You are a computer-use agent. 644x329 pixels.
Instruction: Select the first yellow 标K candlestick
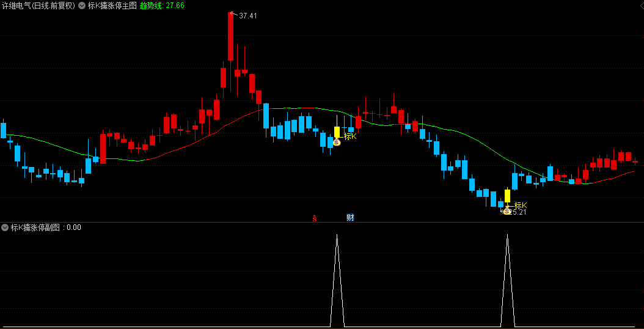[337, 132]
